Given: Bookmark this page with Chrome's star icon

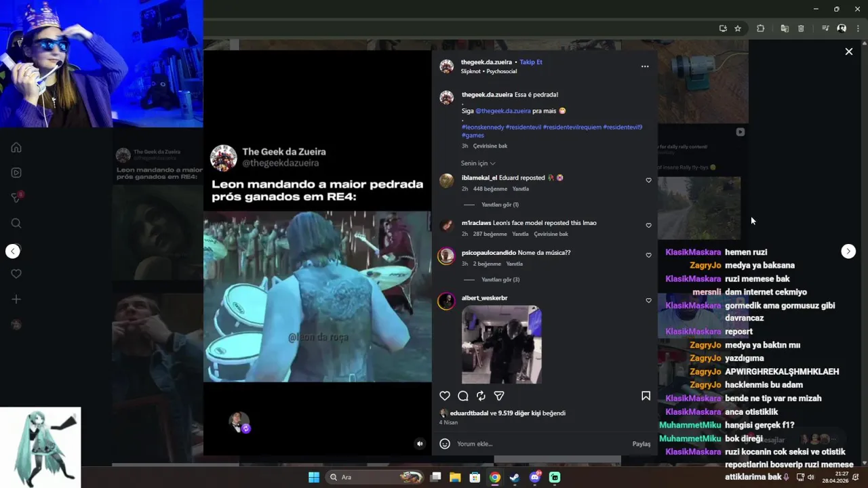Looking at the screenshot, I should coord(738,28).
